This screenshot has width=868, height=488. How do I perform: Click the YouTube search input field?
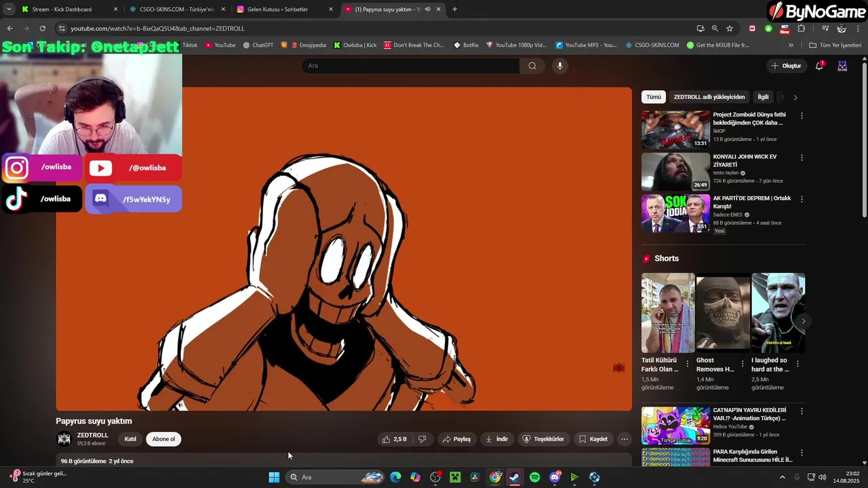point(410,66)
